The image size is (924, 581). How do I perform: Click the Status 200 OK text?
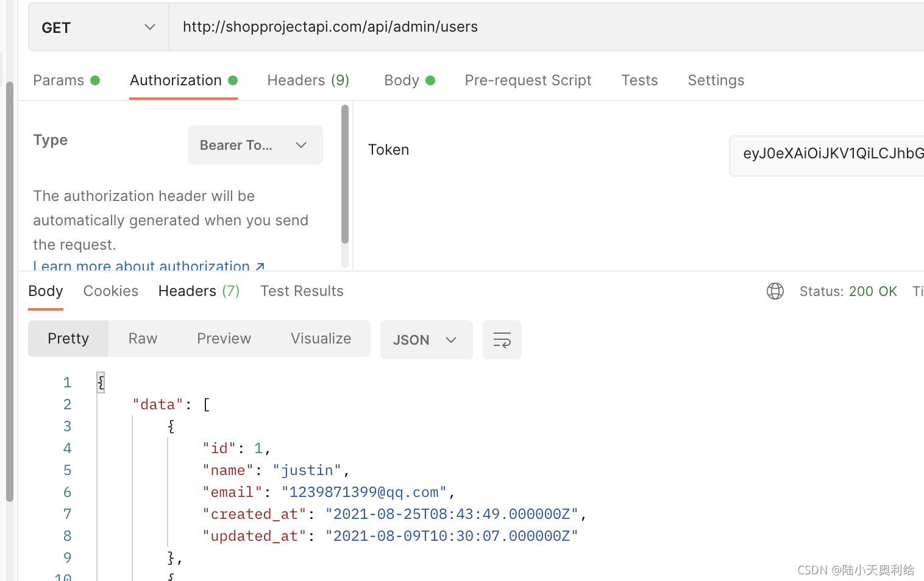click(848, 291)
